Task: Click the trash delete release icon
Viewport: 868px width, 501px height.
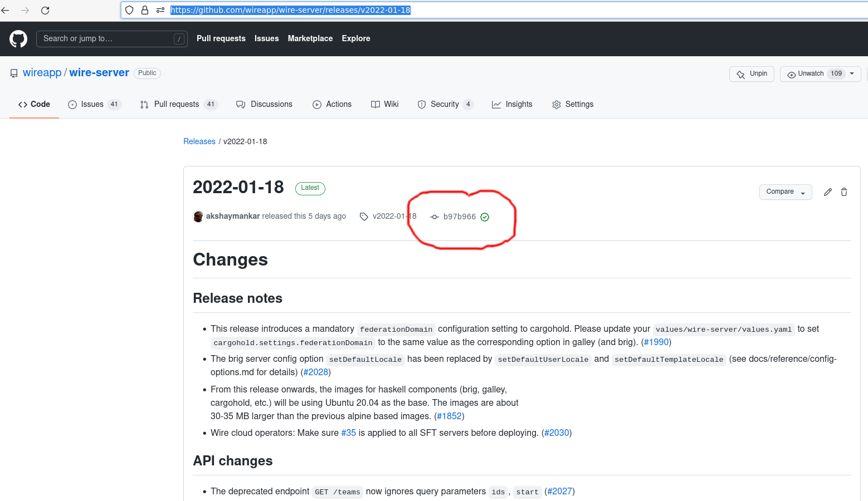Action: 844,192
